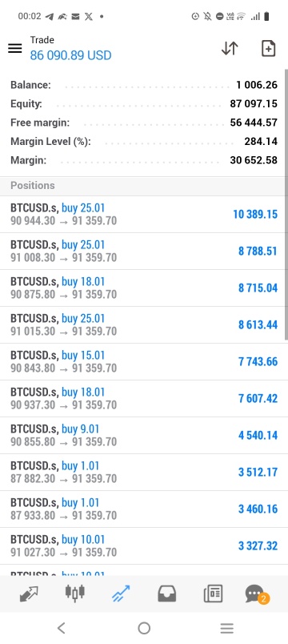Tap the position with profit 3 327.32

pos(142,545)
